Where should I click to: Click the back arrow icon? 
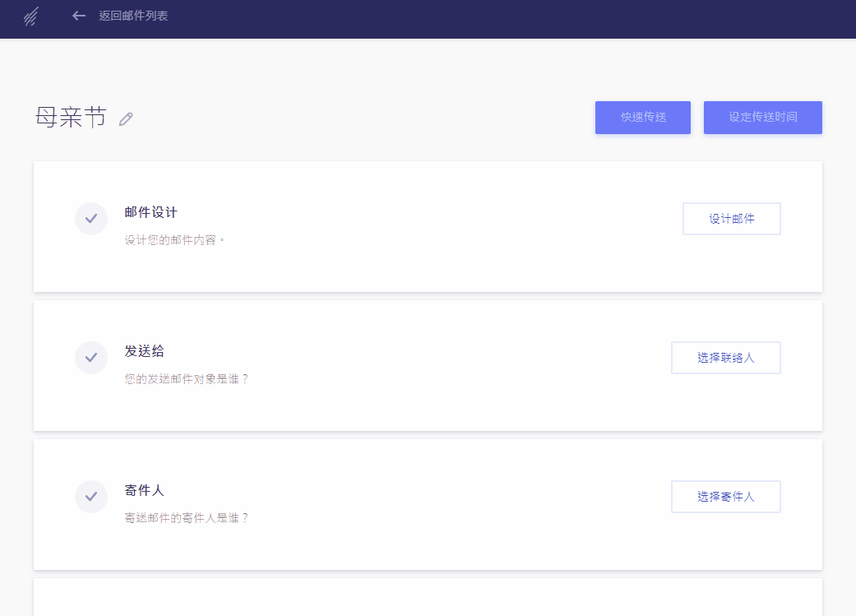click(79, 16)
